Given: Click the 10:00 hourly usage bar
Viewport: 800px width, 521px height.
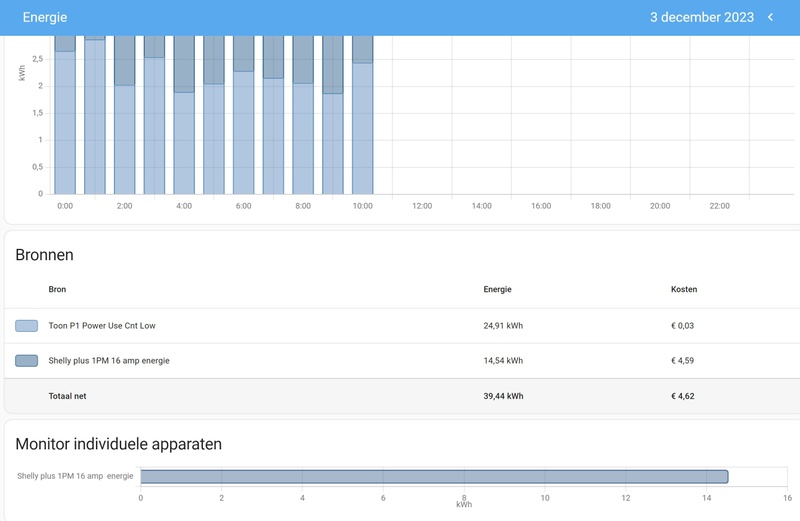Looking at the screenshot, I should click(362, 115).
